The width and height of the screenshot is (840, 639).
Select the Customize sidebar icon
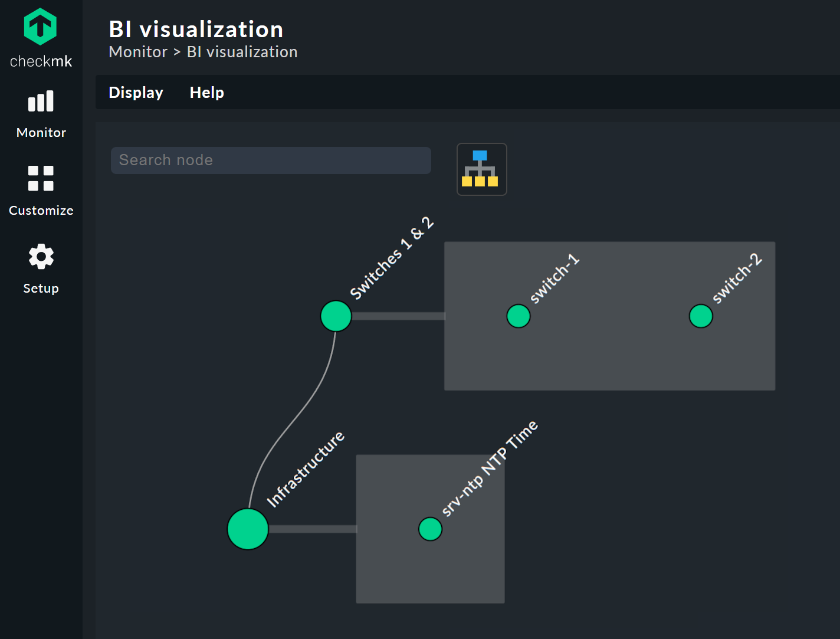point(40,179)
